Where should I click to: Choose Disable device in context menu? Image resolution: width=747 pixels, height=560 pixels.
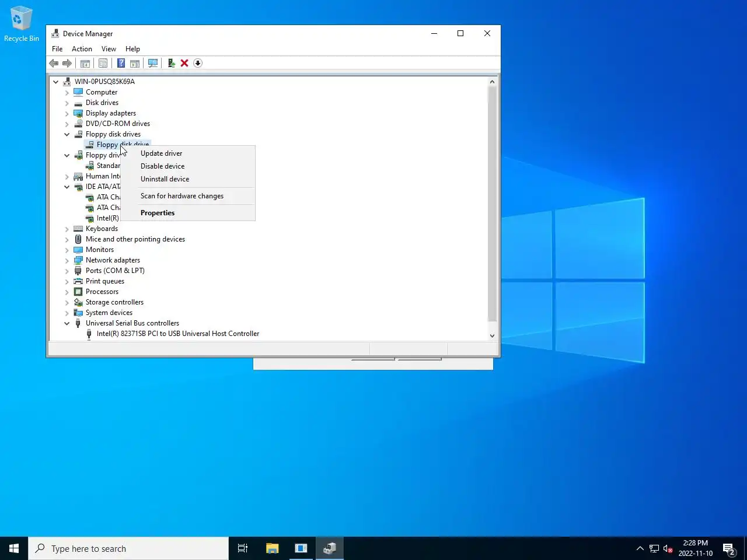tap(188, 166)
